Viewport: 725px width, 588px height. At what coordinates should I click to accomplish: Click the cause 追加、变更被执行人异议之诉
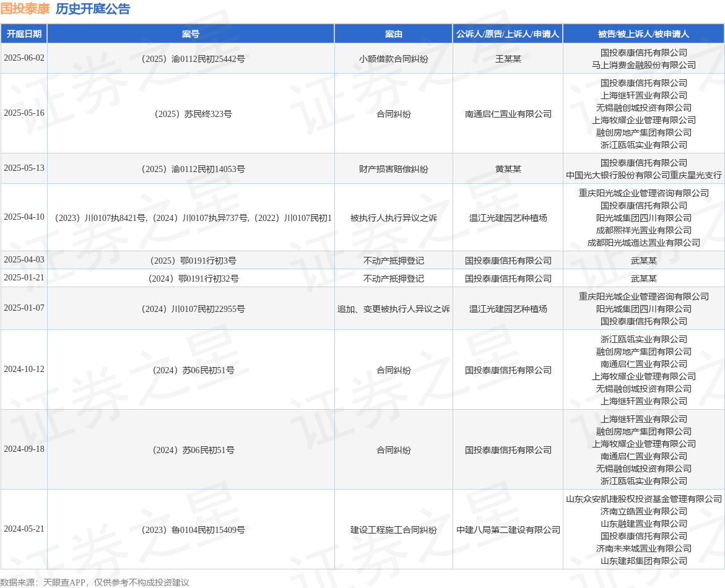(x=394, y=309)
